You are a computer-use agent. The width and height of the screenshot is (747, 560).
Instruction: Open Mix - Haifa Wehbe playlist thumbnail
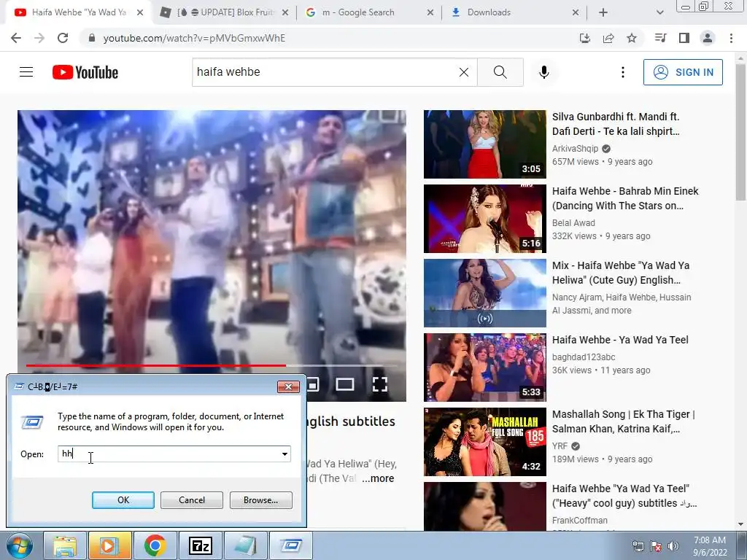click(x=484, y=293)
